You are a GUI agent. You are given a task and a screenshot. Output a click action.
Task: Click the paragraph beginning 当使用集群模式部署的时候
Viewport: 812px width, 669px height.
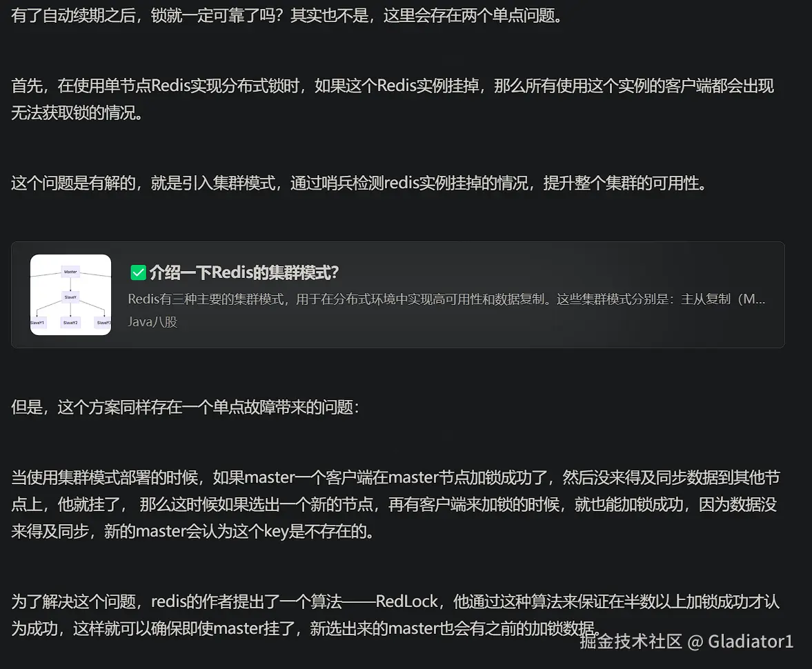(x=395, y=504)
